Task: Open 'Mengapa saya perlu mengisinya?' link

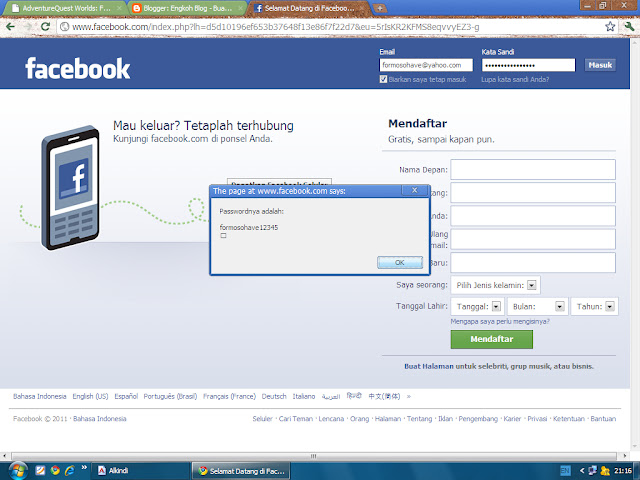Action: pos(500,322)
